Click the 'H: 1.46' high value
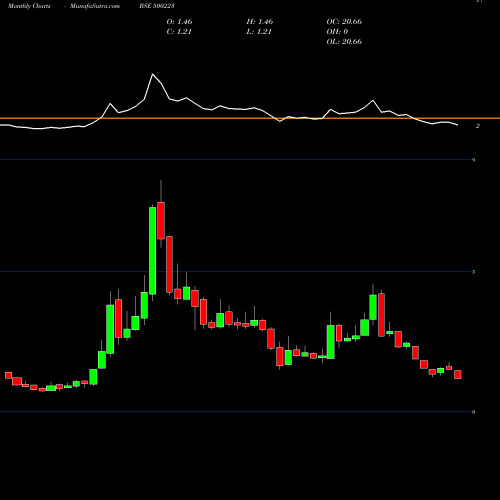This screenshot has height=500, width=500. click(x=260, y=22)
